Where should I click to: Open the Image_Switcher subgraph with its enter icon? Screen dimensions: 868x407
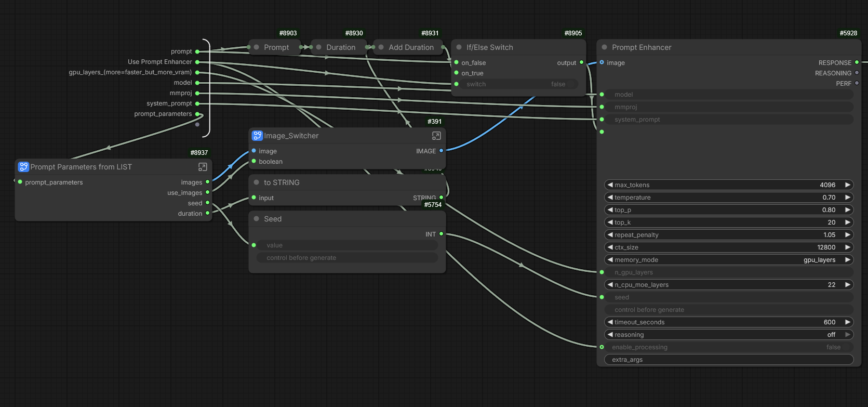[x=436, y=136]
